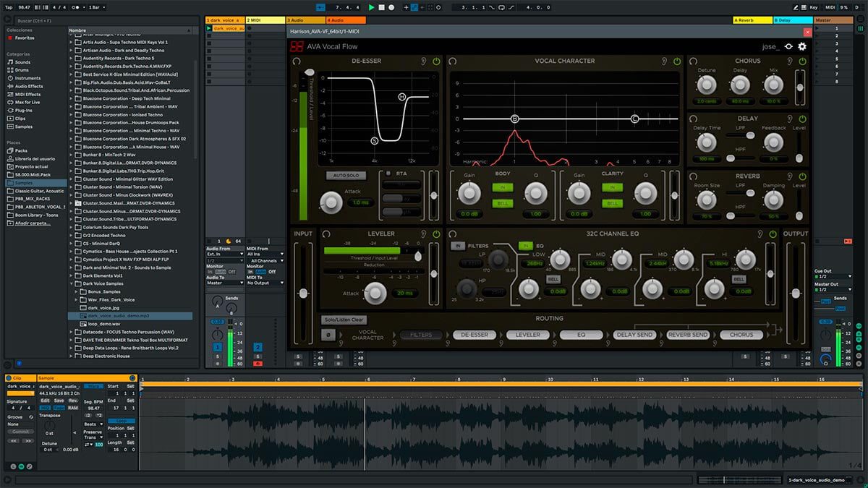Open MIDI From All Ins dropdown
The height and width of the screenshot is (488, 868).
point(265,254)
